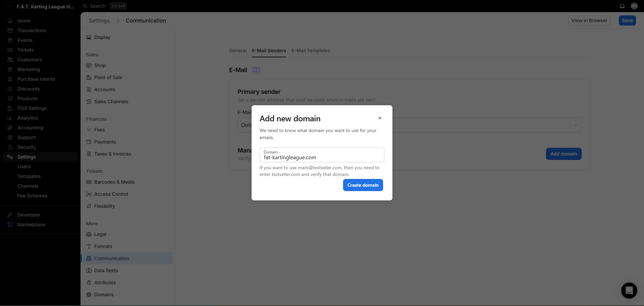Click the Search magnifier icon
Screen dimensions: 644x306
pos(85,6)
